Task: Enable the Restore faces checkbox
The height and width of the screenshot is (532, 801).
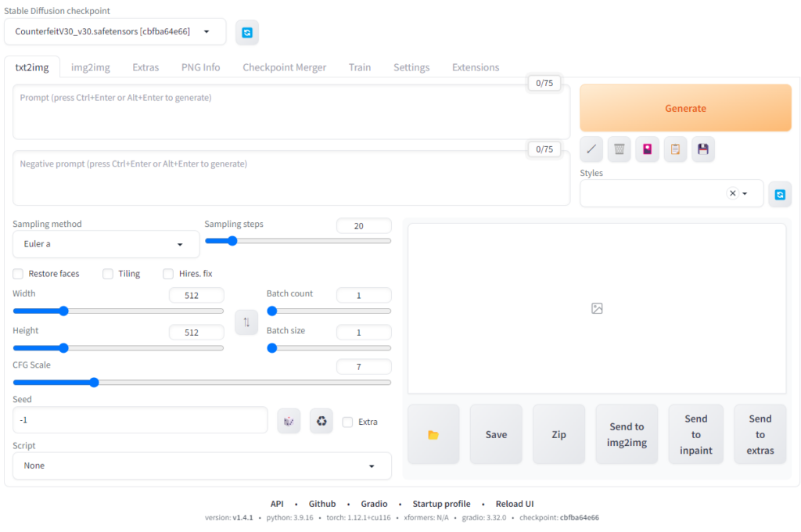Action: click(18, 274)
